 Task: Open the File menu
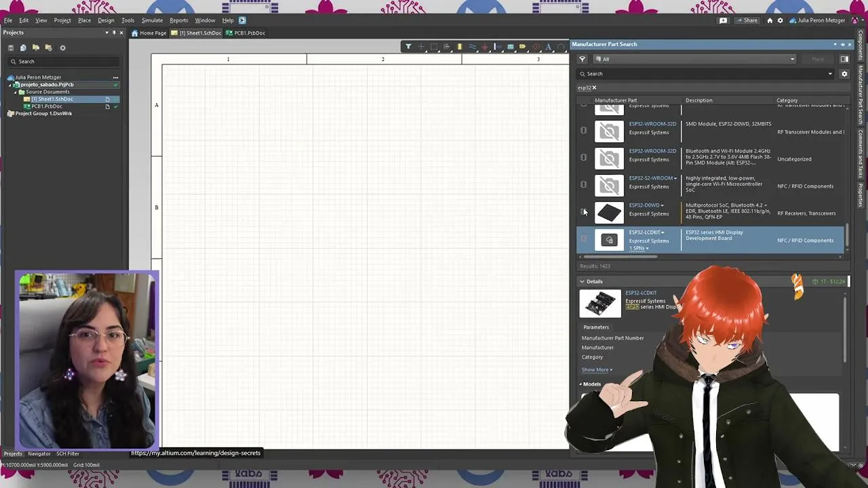(8, 20)
